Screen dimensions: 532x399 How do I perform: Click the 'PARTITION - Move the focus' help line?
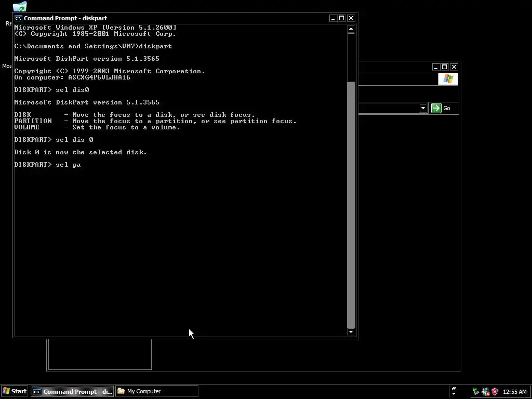155,121
